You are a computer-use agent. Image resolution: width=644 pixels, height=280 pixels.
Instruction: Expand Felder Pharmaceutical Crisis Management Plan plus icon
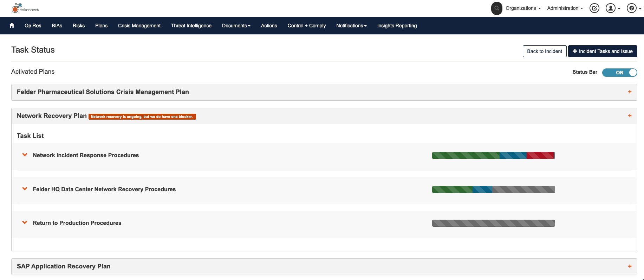(x=630, y=92)
